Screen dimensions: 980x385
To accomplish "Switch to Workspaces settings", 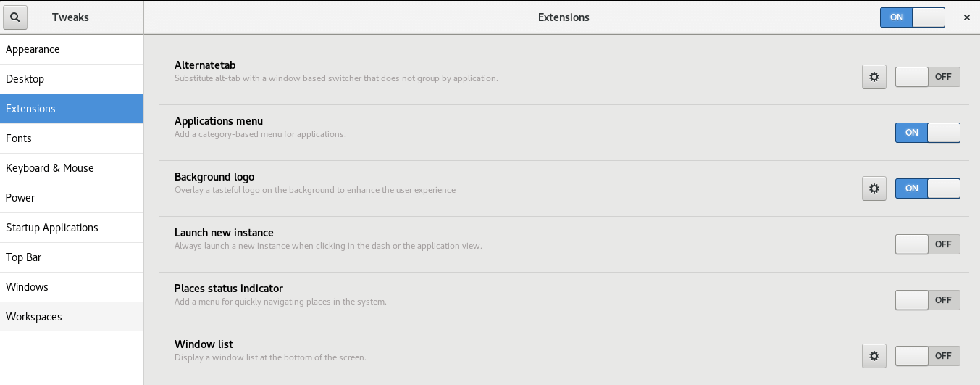I will click(x=72, y=317).
